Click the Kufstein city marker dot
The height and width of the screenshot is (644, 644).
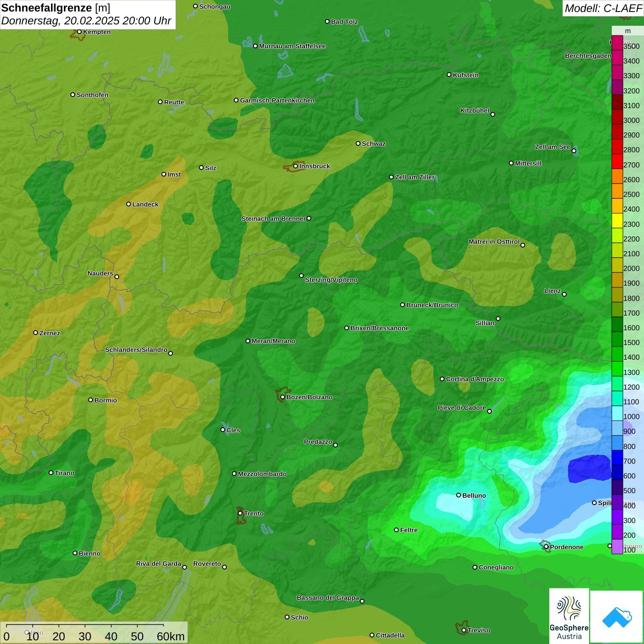[449, 75]
